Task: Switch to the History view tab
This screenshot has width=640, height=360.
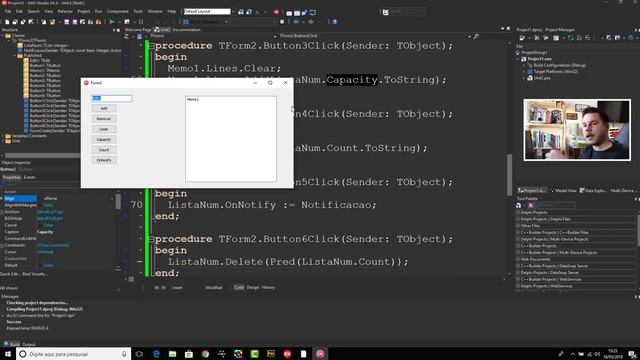Action: pyautogui.click(x=268, y=287)
